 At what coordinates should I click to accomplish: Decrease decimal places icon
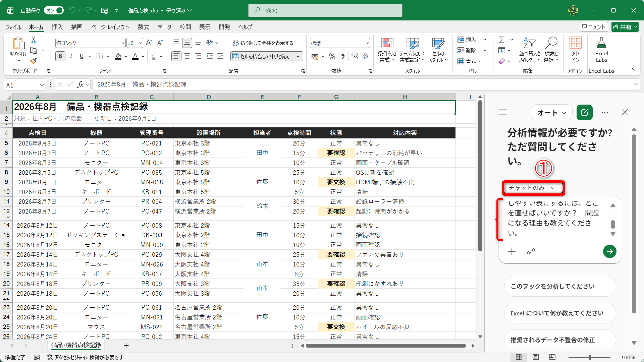[x=365, y=56]
